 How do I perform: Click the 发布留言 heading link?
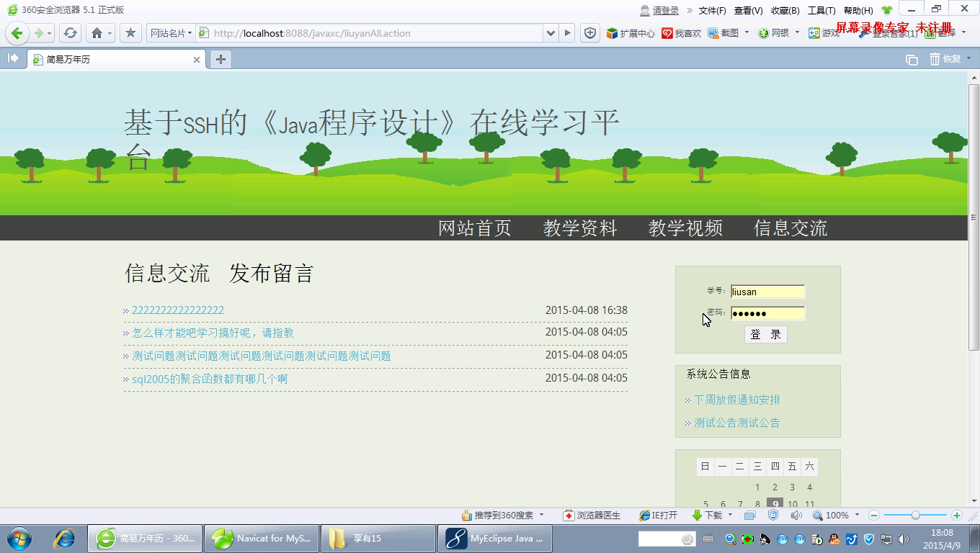272,274
